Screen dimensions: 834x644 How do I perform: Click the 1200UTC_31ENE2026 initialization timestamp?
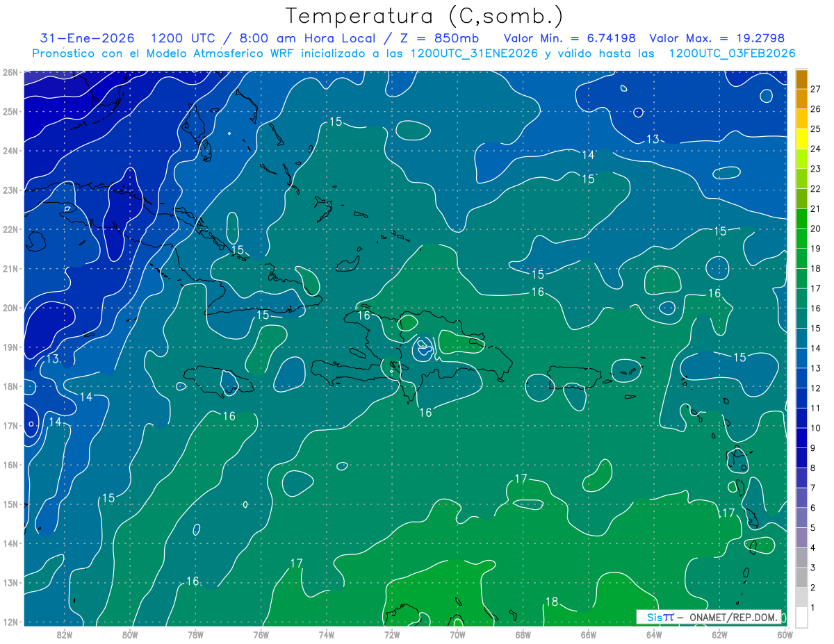coord(475,53)
